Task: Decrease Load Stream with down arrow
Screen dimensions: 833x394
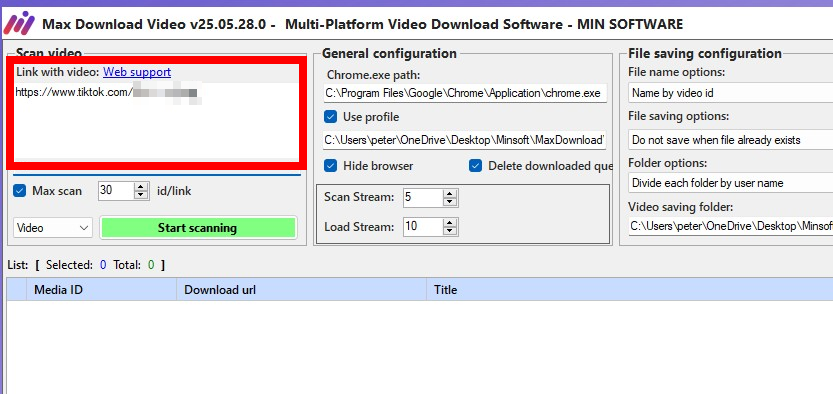Action: coord(450,231)
